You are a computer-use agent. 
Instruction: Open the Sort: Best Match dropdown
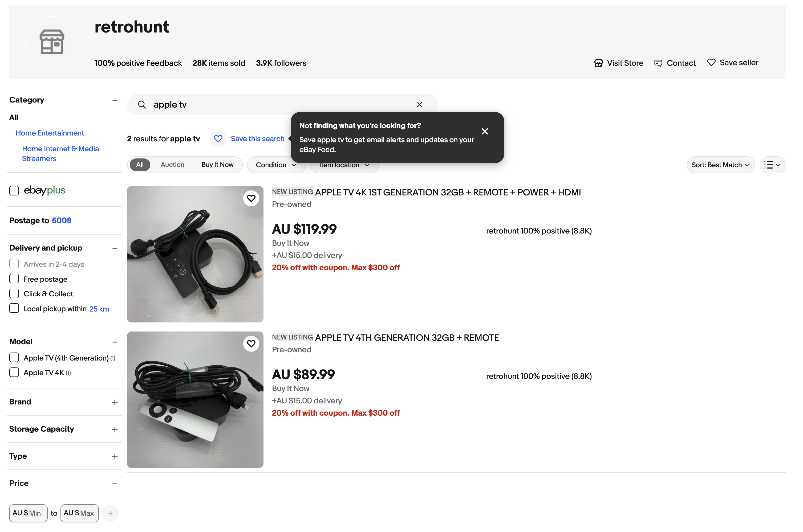(x=720, y=165)
